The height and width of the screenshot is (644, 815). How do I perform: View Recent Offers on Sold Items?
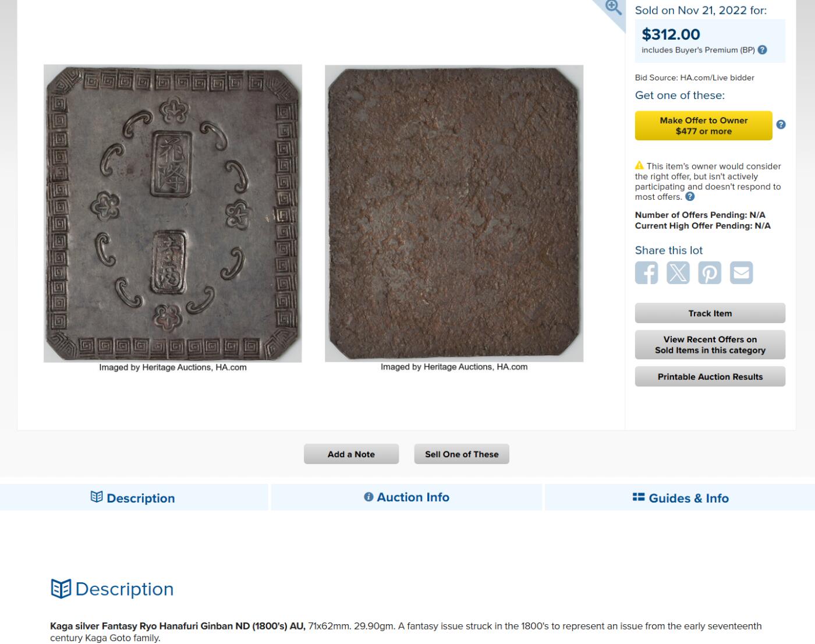[x=710, y=345]
